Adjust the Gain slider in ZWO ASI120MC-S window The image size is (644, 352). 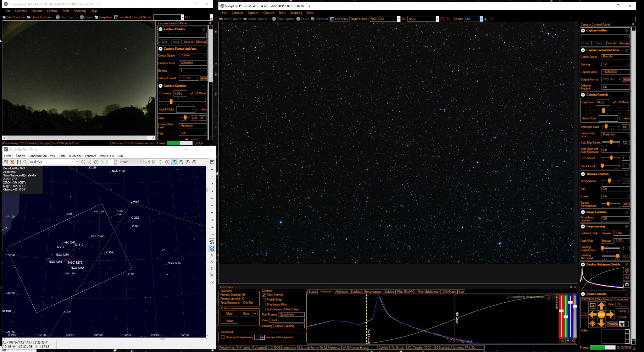pos(185,118)
